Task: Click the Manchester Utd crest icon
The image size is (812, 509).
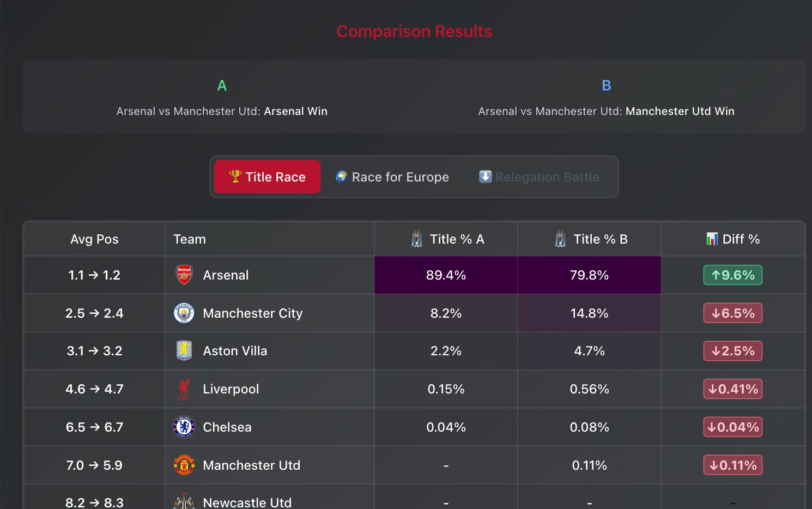Action: (x=184, y=465)
